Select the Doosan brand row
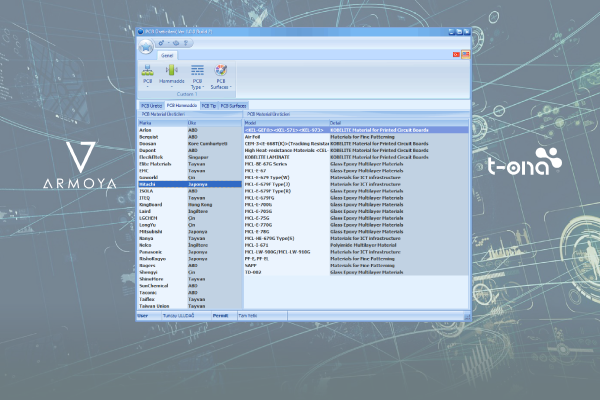Image resolution: width=600 pixels, height=400 pixels. click(x=190, y=144)
